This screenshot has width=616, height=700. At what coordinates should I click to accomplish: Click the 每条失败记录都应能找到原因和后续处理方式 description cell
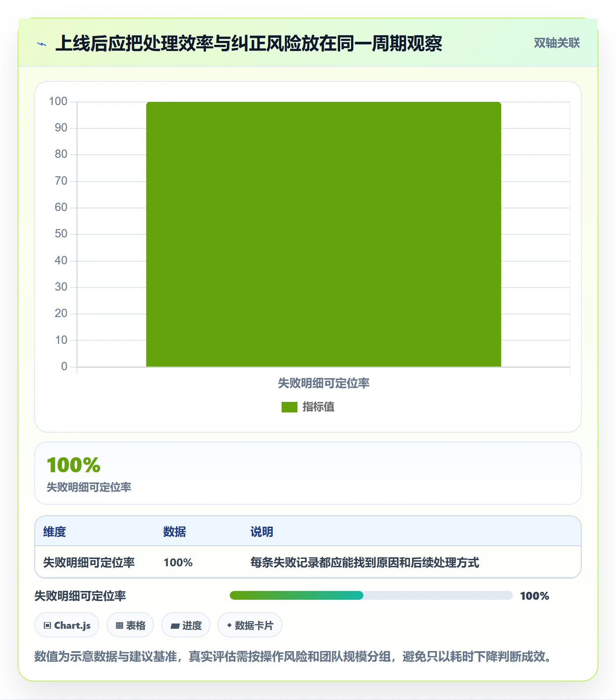[365, 562]
